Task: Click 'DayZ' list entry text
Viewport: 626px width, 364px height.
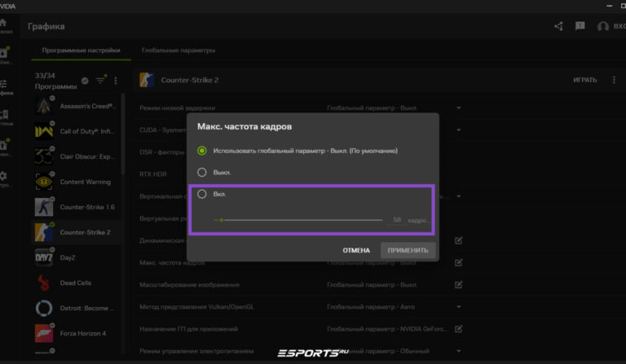Action: 68,257
